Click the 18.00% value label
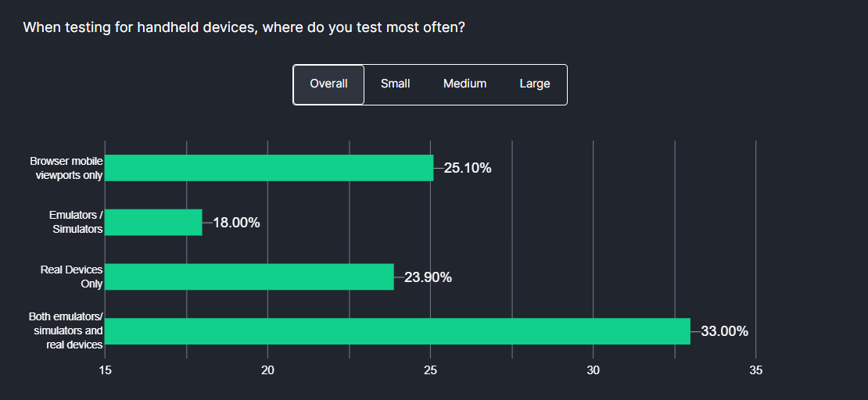The width and height of the screenshot is (868, 400). (x=236, y=223)
